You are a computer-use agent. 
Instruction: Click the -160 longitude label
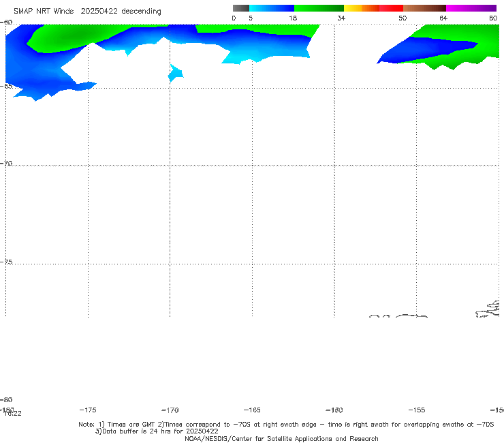pyautogui.click(x=334, y=410)
